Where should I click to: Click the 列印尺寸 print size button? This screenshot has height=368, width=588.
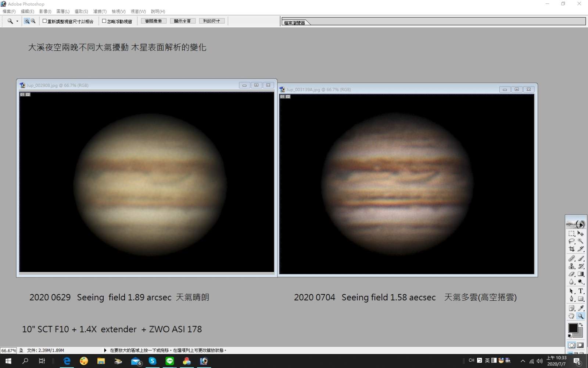pos(212,21)
